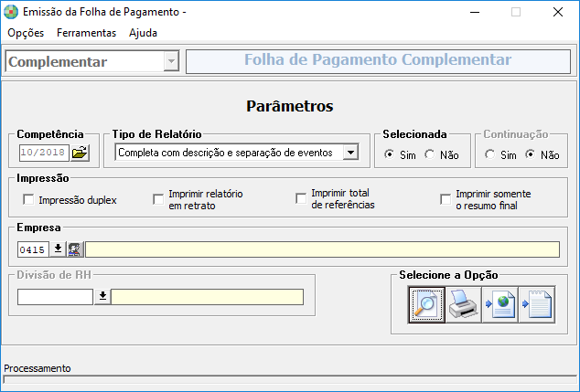Enable Impressão duplex checkbox
Image resolution: width=580 pixels, height=392 pixels.
point(28,199)
